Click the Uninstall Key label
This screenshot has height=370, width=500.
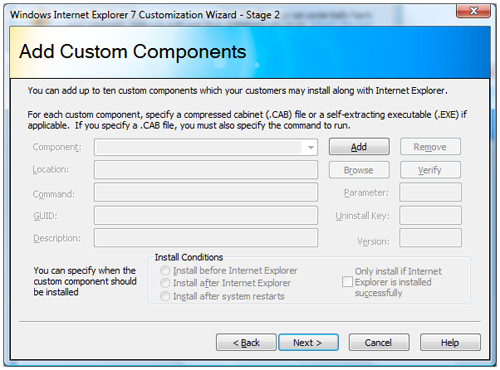click(363, 216)
